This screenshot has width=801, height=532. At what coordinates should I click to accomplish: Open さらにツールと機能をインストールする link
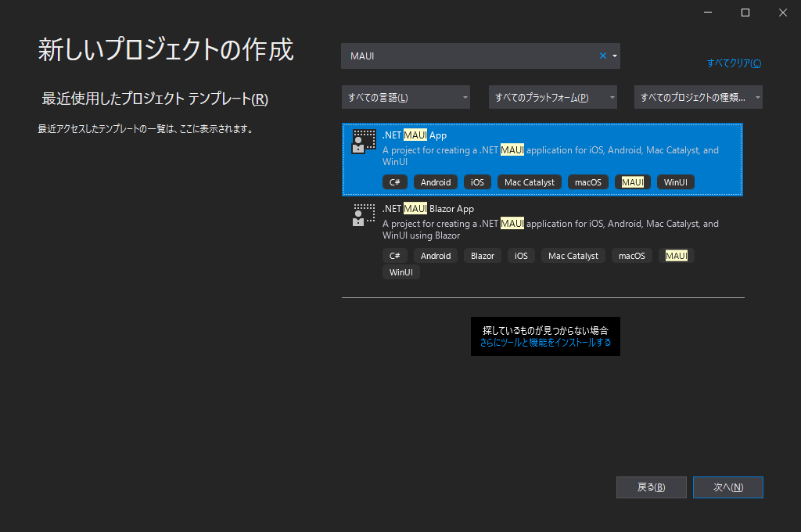[545, 345]
